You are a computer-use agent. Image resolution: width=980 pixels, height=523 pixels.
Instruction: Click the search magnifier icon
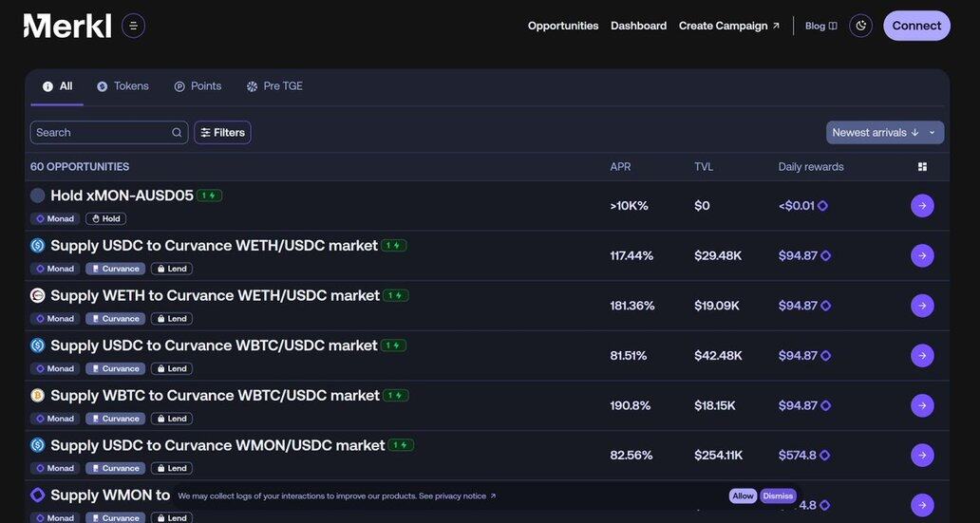(177, 133)
